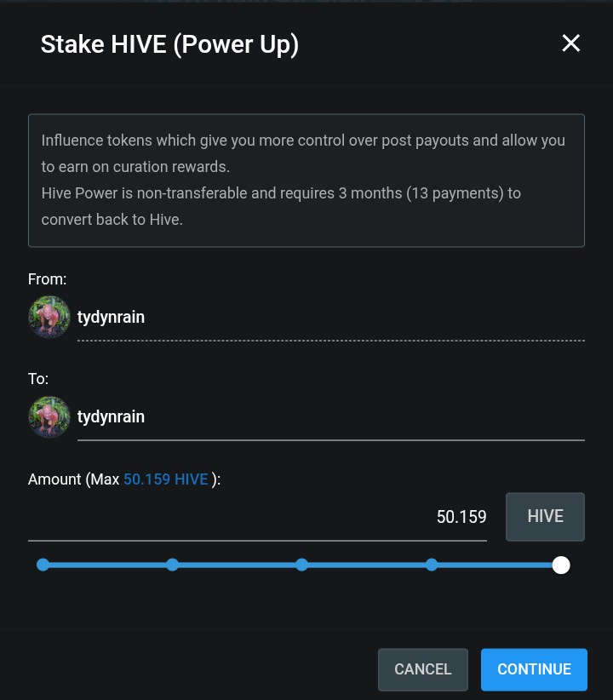The height and width of the screenshot is (700, 613).
Task: Select the 25% slider tick mark
Action: click(x=173, y=565)
